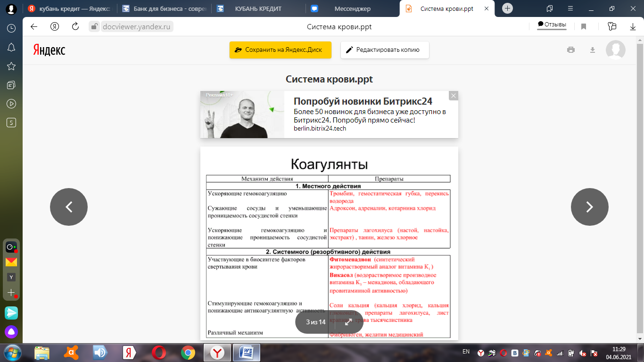The height and width of the screenshot is (362, 644).
Task: Open Alice assistant icon in sidebar
Action: (11, 332)
